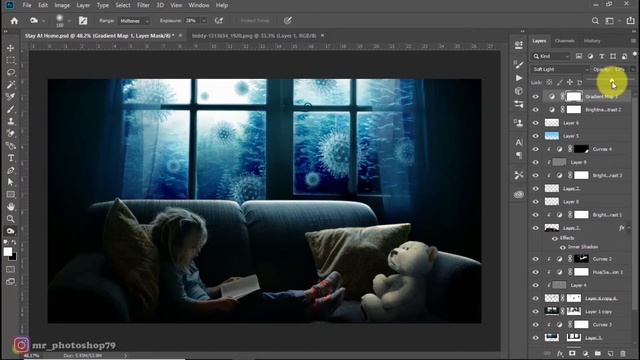Select the Curves 4 black mask thumbnail
The image size is (640, 360).
pyautogui.click(x=581, y=149)
